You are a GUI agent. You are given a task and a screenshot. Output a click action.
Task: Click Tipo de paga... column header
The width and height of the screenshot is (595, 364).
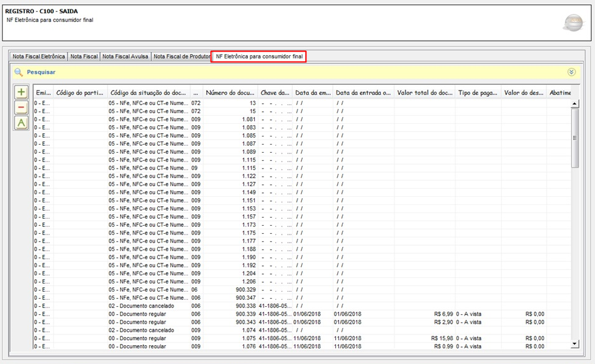click(478, 92)
